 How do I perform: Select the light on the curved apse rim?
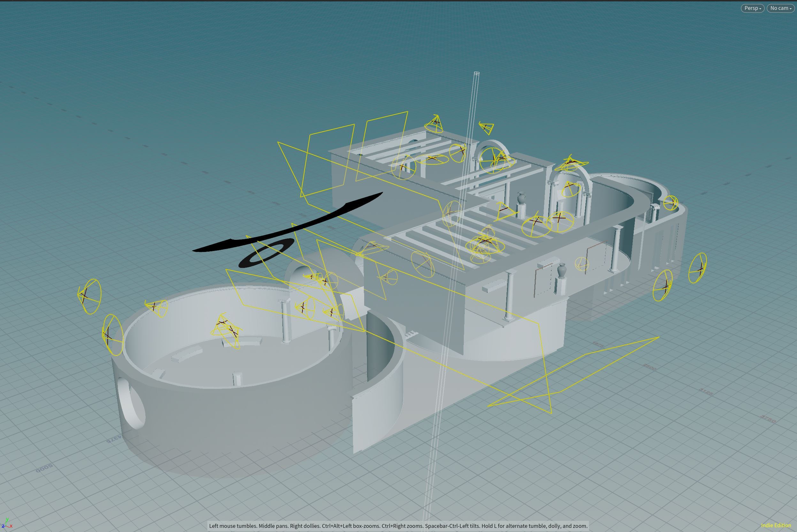[671, 203]
